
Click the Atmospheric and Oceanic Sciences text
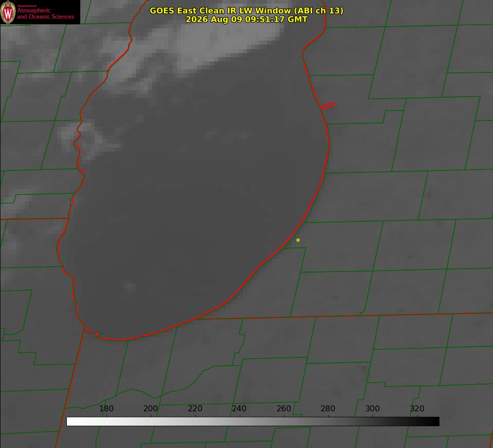pos(45,13)
